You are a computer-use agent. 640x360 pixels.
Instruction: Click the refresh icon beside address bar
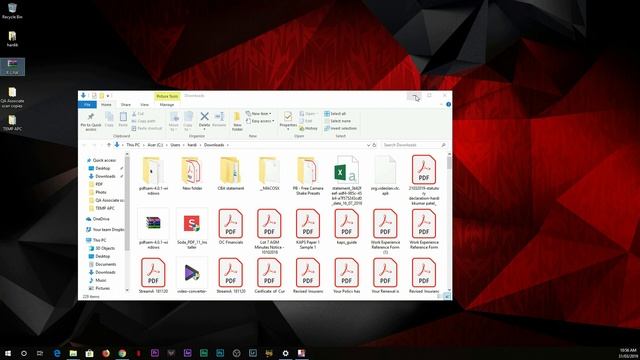click(374, 145)
